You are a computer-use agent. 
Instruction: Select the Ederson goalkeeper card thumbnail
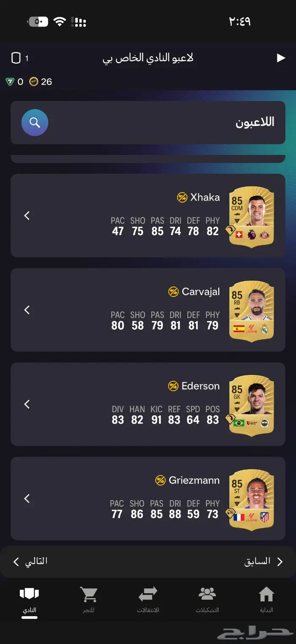(x=252, y=405)
